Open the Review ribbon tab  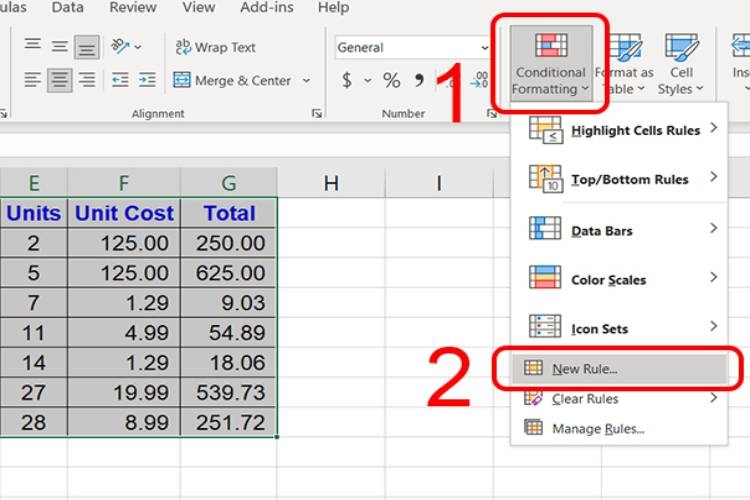[x=132, y=7]
